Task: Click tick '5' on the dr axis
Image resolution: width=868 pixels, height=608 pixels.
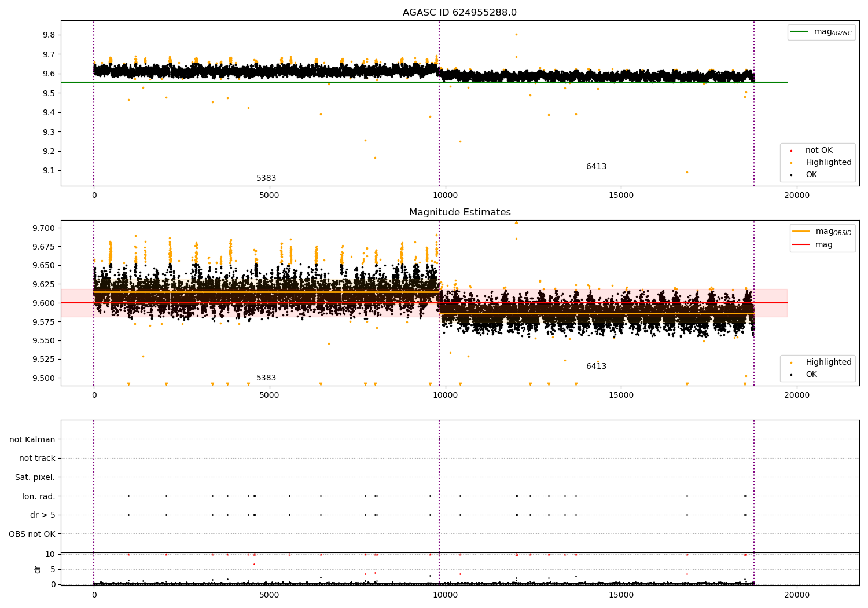Action: click(53, 570)
